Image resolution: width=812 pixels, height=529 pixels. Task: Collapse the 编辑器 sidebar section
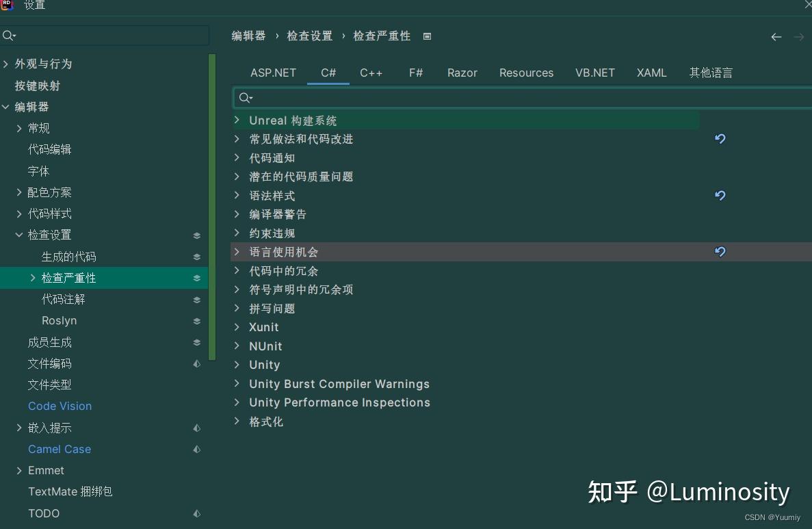[x=7, y=107]
